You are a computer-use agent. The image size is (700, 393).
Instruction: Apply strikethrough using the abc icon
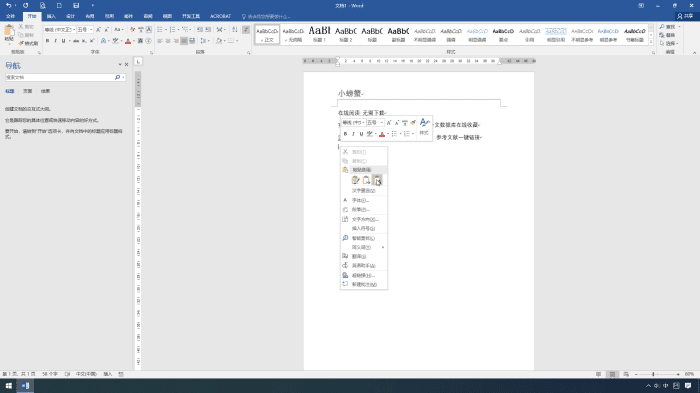pos(76,41)
